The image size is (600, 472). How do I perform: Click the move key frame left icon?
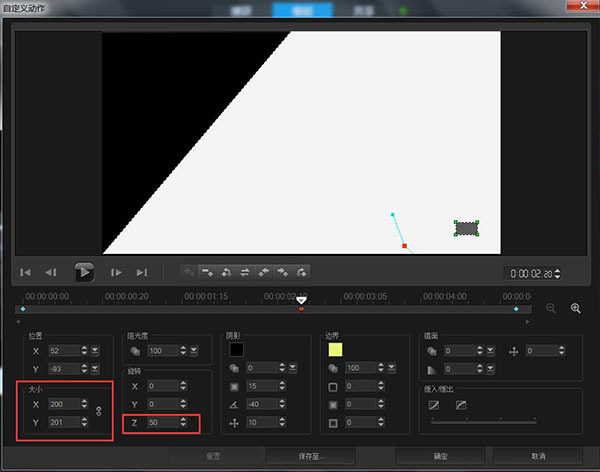tap(264, 273)
